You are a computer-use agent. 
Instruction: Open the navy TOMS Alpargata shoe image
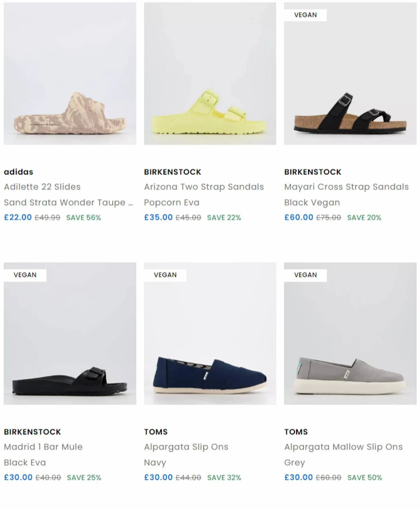(210, 334)
